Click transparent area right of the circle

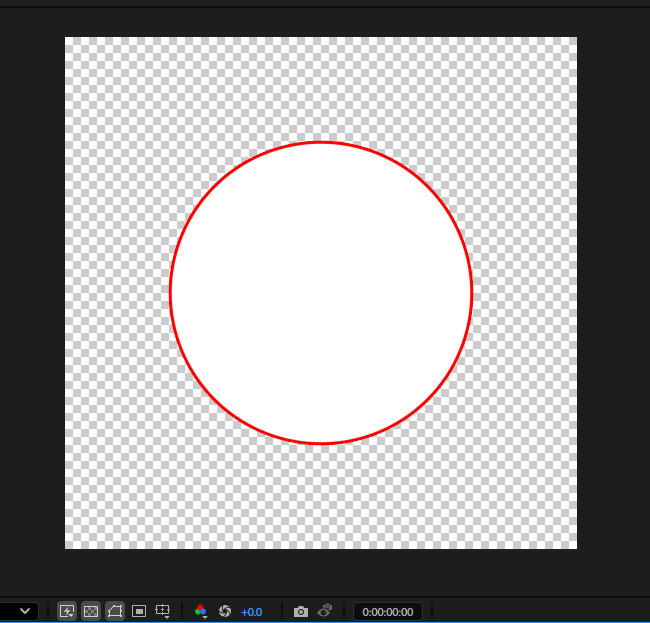[x=525, y=293]
